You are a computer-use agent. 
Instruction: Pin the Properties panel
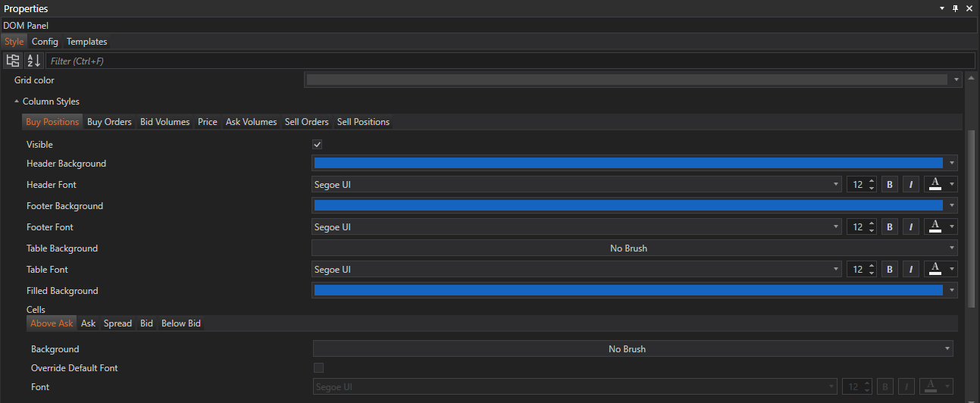[x=956, y=8]
